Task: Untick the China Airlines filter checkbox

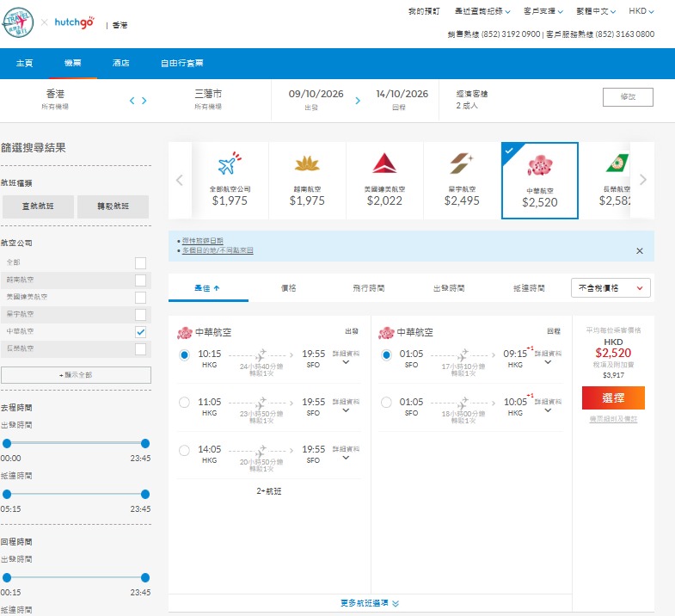Action: point(140,332)
